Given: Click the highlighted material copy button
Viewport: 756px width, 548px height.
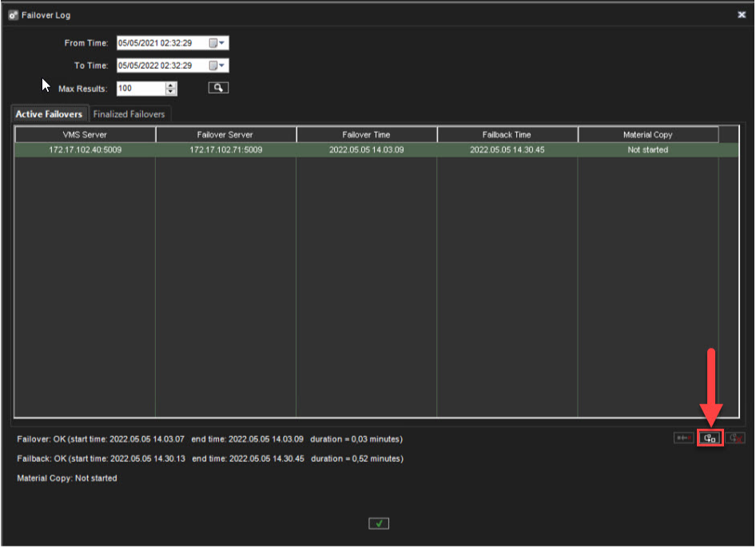Looking at the screenshot, I should (x=710, y=438).
